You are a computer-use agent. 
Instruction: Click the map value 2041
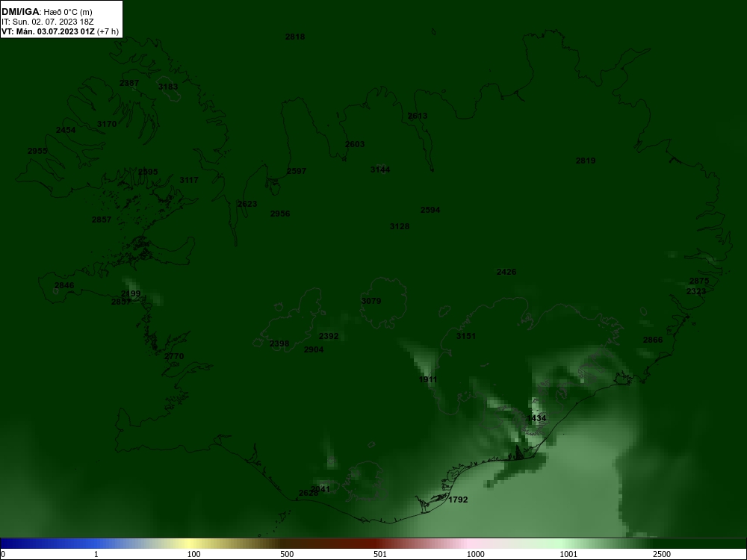coord(320,489)
